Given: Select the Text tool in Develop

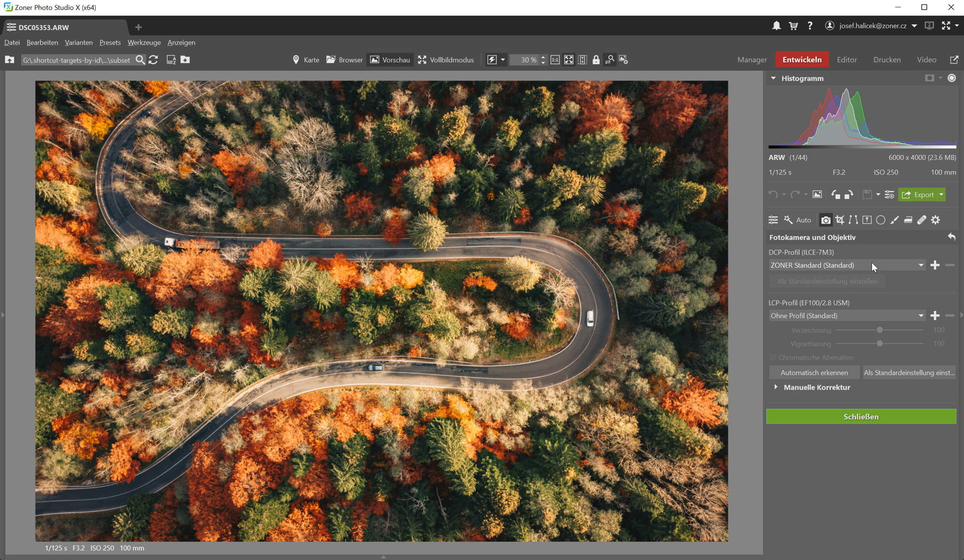Looking at the screenshot, I should 867,220.
